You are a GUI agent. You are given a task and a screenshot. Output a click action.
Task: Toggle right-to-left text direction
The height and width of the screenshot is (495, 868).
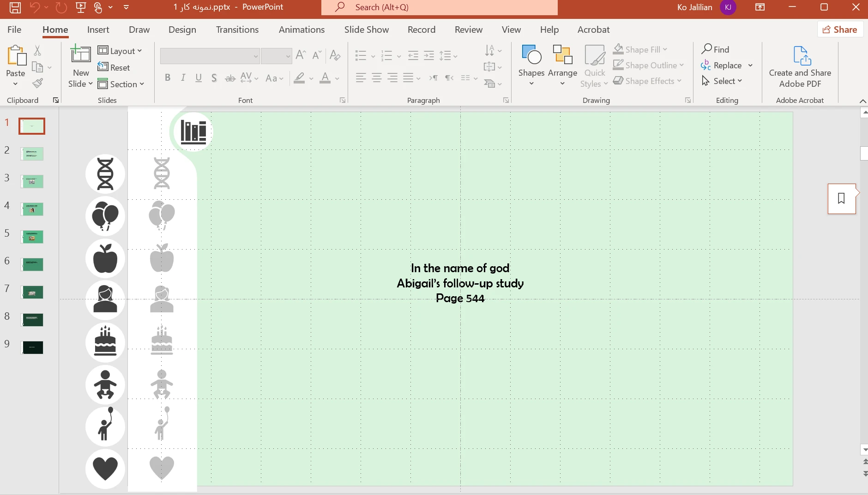pyautogui.click(x=449, y=78)
